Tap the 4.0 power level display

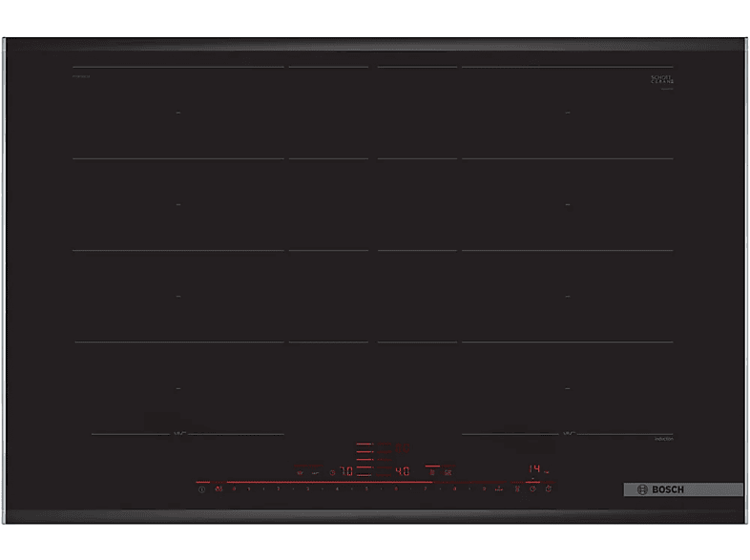[x=403, y=471]
